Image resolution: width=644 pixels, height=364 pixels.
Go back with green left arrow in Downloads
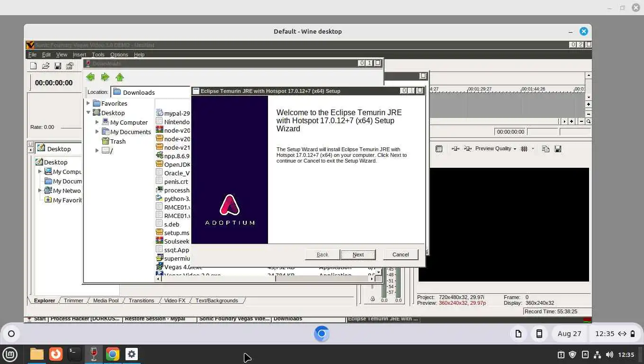pyautogui.click(x=90, y=77)
